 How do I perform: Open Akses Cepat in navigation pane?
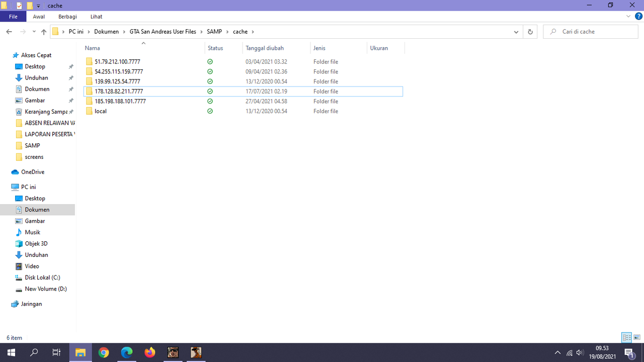36,55
